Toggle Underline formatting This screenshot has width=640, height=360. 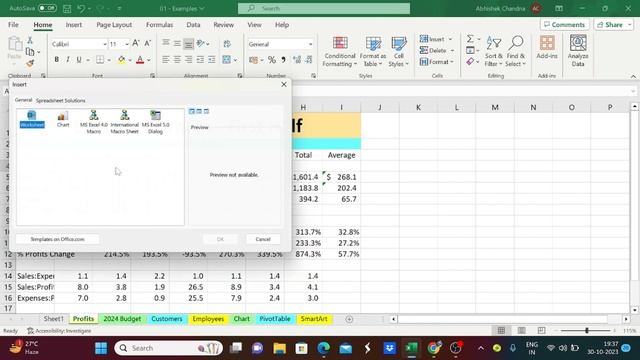79,60
